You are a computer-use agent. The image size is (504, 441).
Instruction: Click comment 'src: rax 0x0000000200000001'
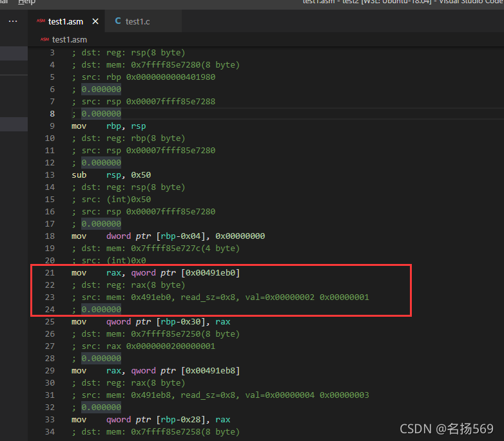tap(143, 346)
